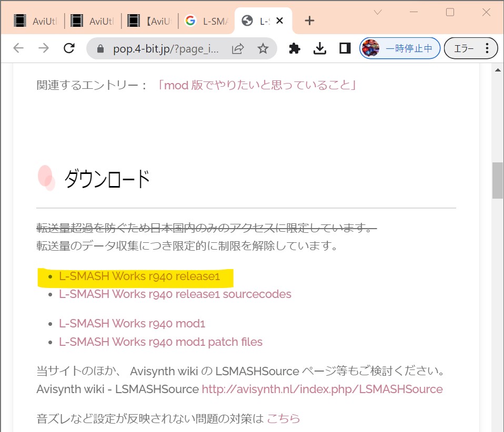Open L-SMASH Works r940 mod1 patch files

[160, 342]
